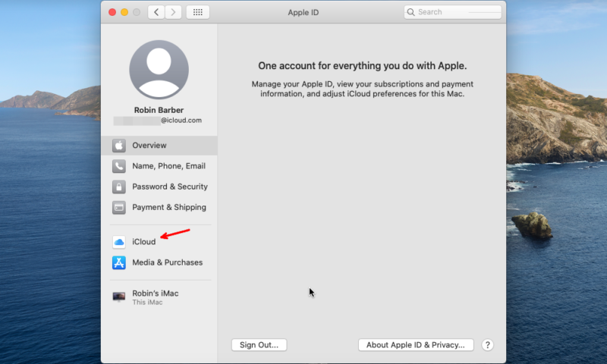Click the lock icon for Password & Security
The image size is (607, 364).
119,187
